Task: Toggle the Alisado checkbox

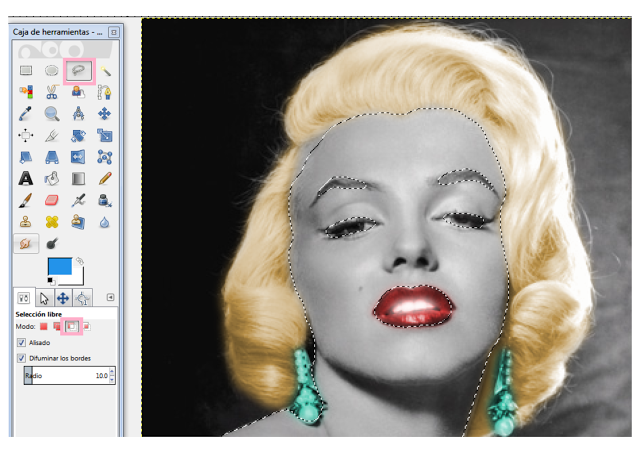Action: 21,342
